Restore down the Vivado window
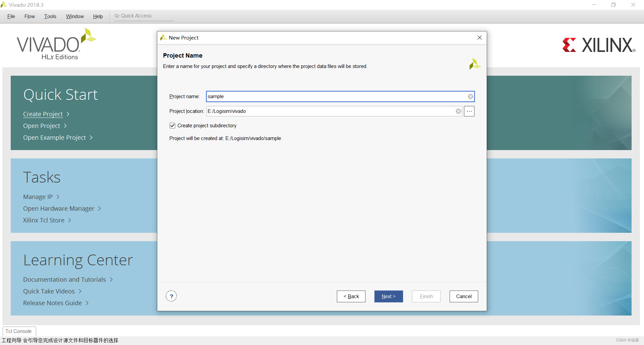 (x=613, y=5)
